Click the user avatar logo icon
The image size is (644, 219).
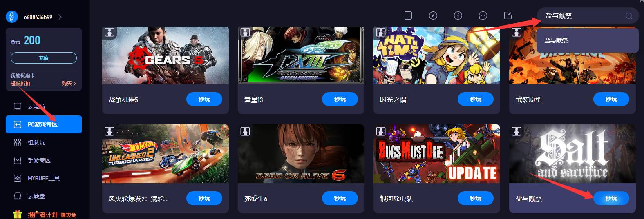coord(12,17)
